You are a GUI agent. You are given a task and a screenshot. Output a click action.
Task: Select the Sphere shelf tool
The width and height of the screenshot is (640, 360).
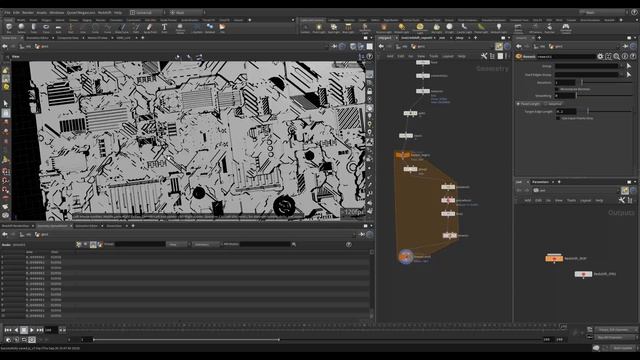(x=21, y=28)
